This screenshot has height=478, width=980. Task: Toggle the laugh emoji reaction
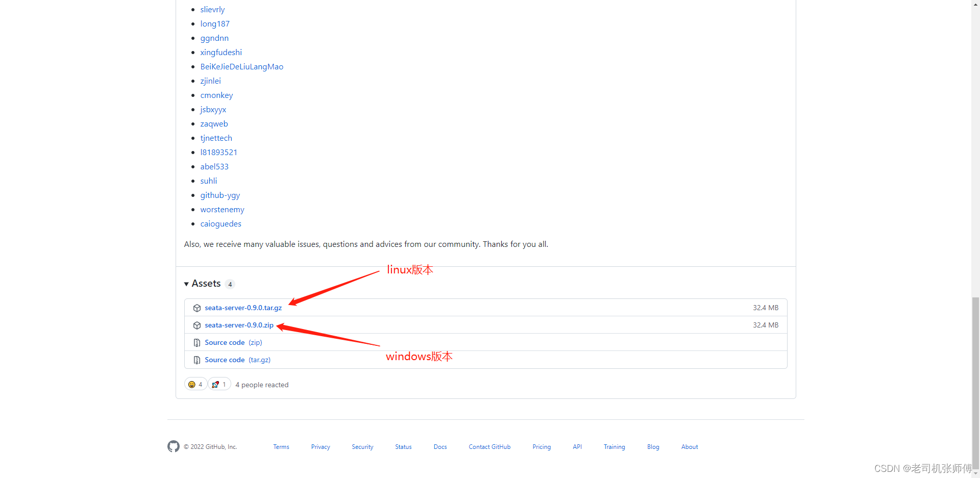click(x=195, y=384)
